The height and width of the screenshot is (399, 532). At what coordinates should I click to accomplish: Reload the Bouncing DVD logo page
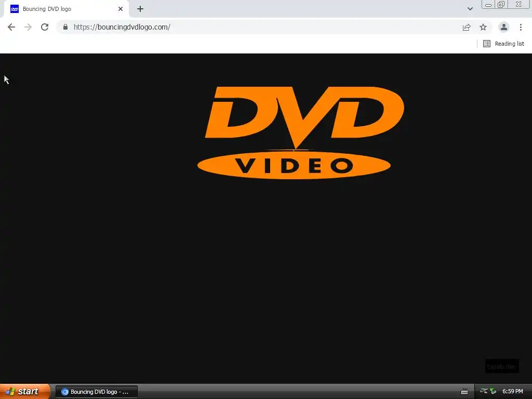(45, 27)
